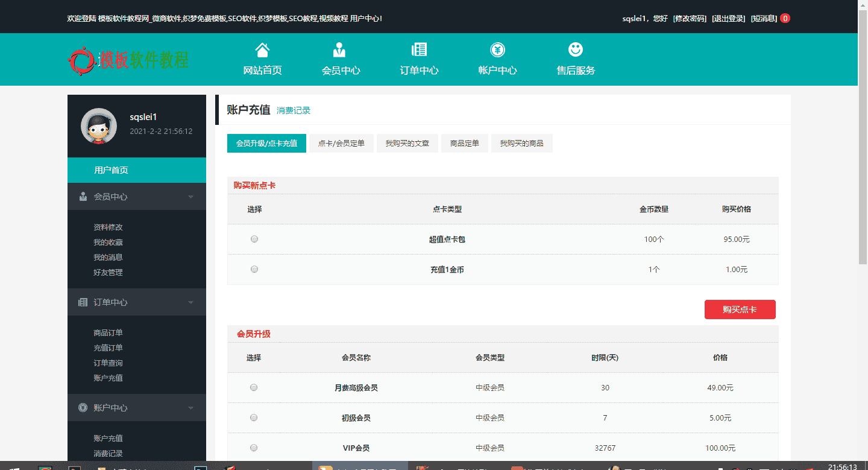Open the 我购买的文章 tab

(x=407, y=143)
